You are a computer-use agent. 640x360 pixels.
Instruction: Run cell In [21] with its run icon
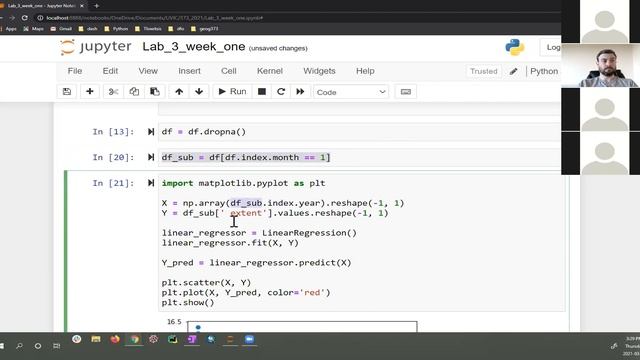pos(151,183)
